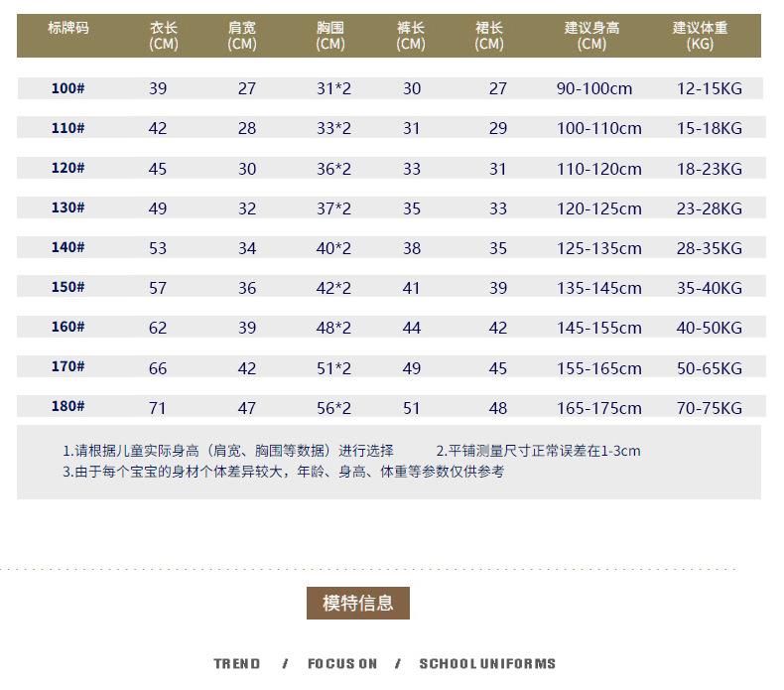Click the FOCUS ON text
The width and height of the screenshot is (784, 690).
pos(342,663)
